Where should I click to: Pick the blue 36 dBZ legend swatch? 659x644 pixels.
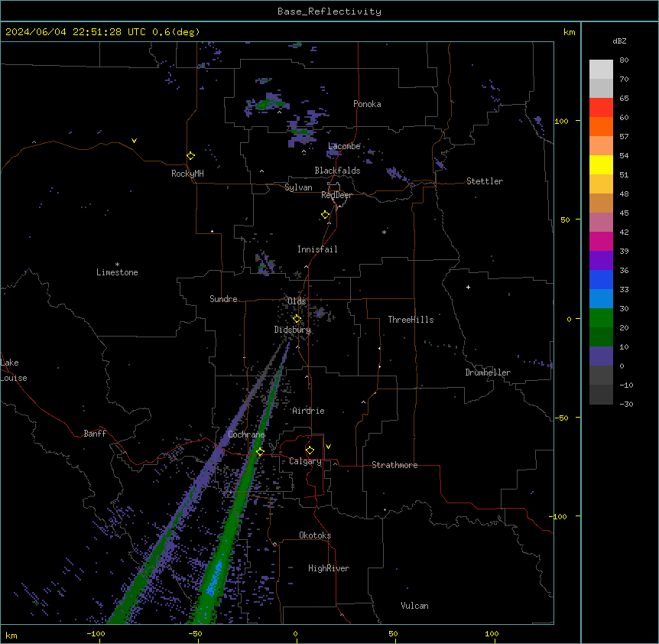point(601,279)
